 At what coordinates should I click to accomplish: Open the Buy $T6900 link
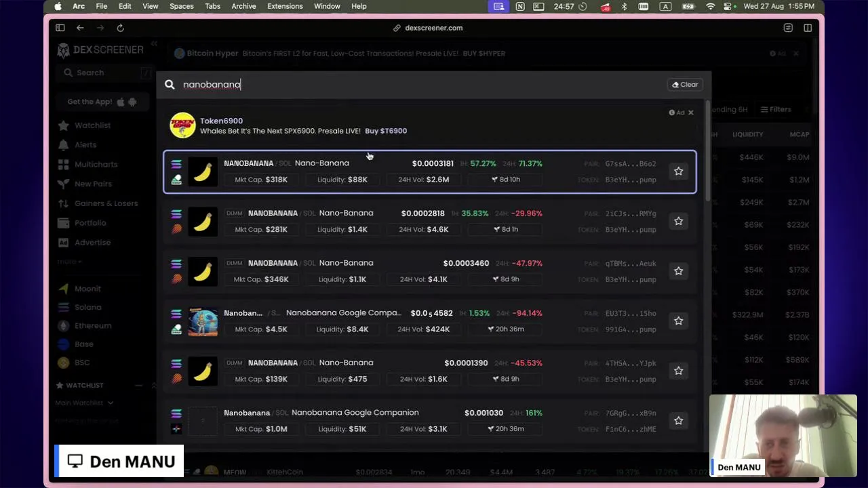tap(386, 131)
